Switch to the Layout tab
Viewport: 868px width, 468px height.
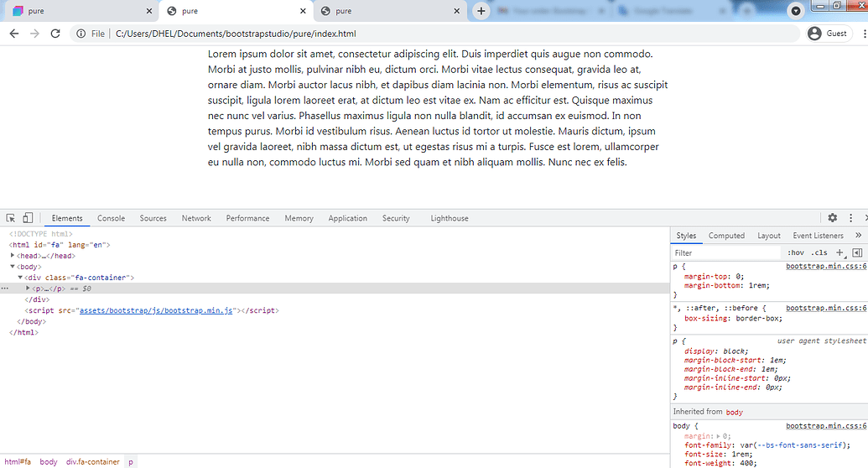(769, 236)
